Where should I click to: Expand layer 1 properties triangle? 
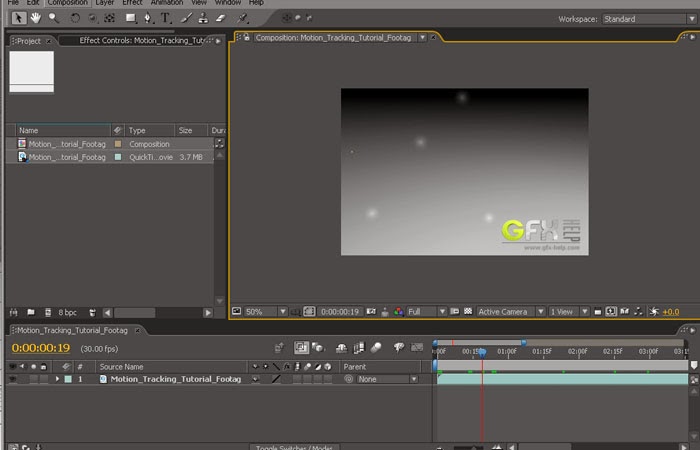pyautogui.click(x=57, y=379)
